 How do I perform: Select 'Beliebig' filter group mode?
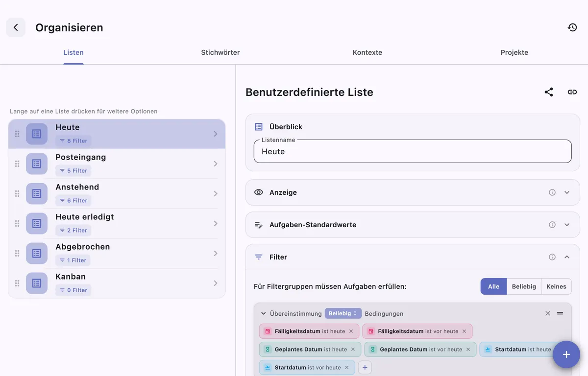pyautogui.click(x=524, y=286)
